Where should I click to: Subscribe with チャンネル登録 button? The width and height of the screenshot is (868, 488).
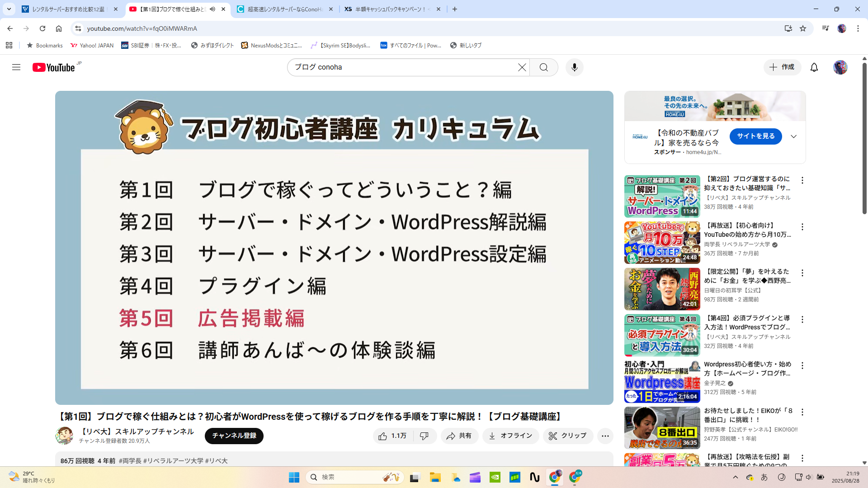coord(234,436)
